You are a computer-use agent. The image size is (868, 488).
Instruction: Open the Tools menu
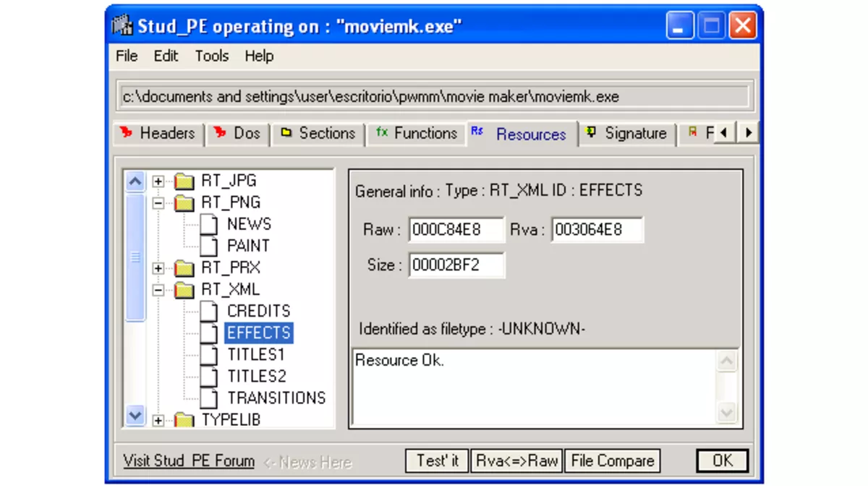coord(210,56)
